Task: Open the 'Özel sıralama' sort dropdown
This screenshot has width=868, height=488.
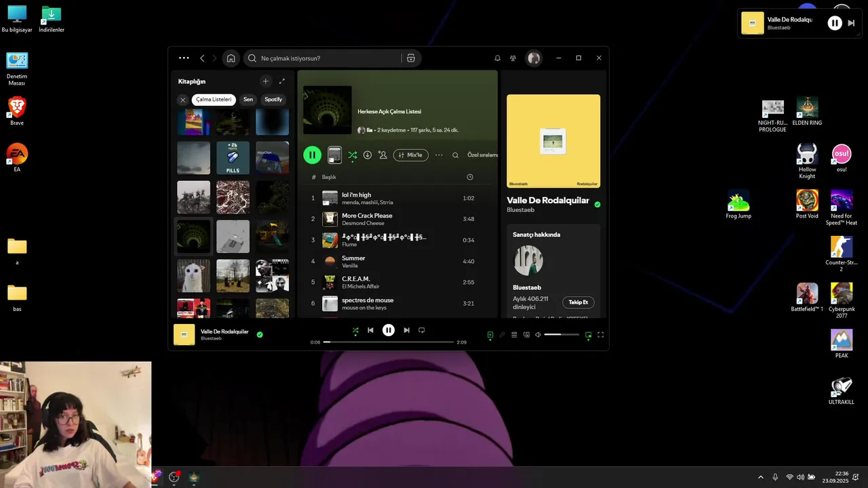Action: pyautogui.click(x=482, y=155)
